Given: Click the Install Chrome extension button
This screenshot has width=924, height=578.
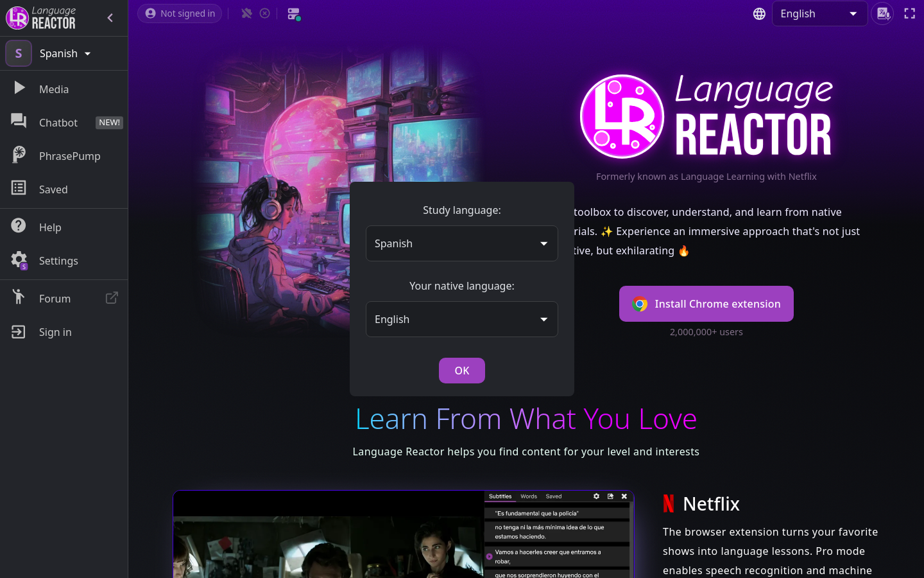Looking at the screenshot, I should pos(706,304).
